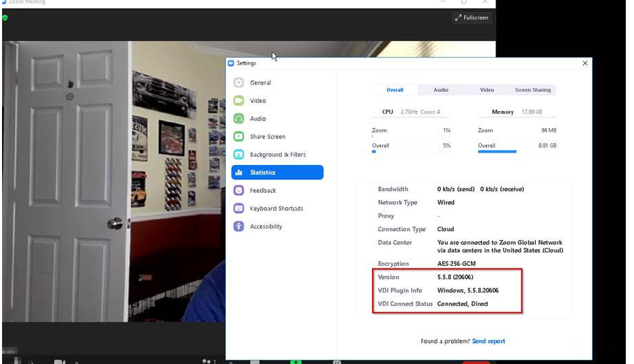634x364 pixels.
Task: Select the Statistics bar chart icon
Action: [239, 172]
